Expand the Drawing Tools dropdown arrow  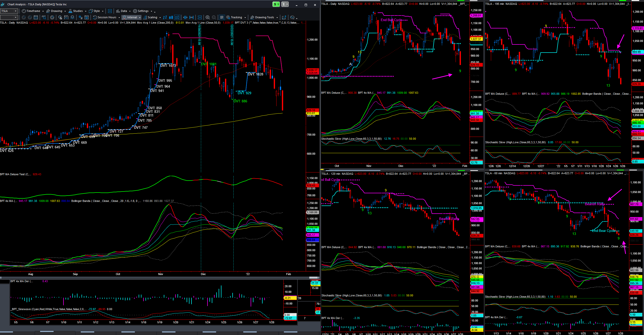pos(277,18)
